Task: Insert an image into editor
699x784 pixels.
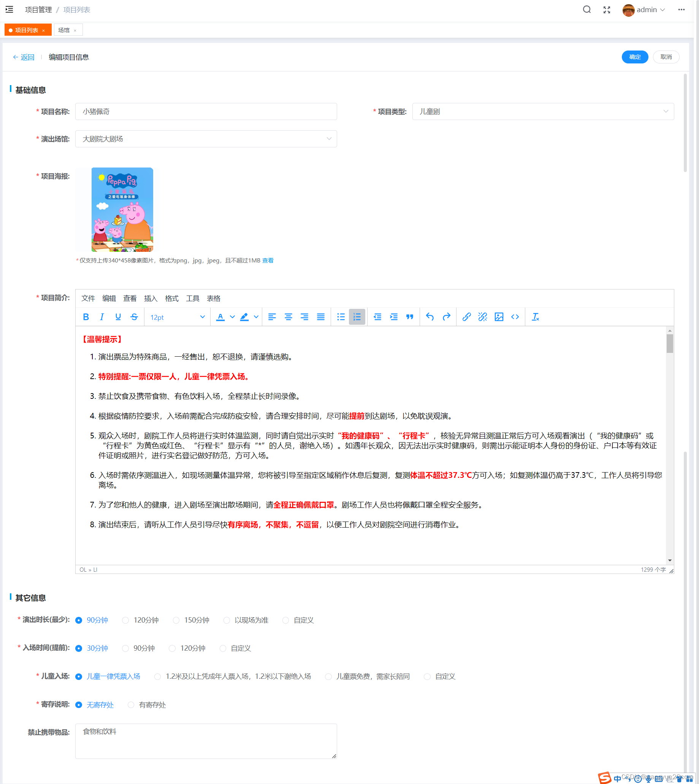Action: [499, 317]
